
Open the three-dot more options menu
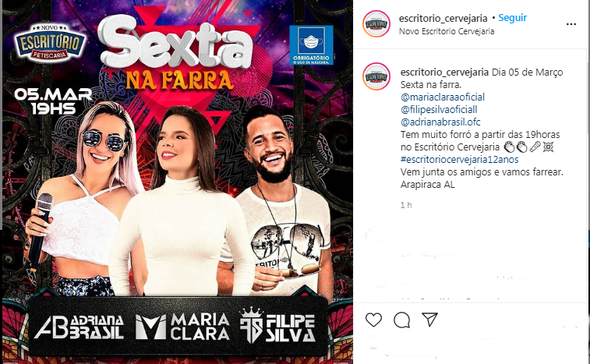(571, 24)
